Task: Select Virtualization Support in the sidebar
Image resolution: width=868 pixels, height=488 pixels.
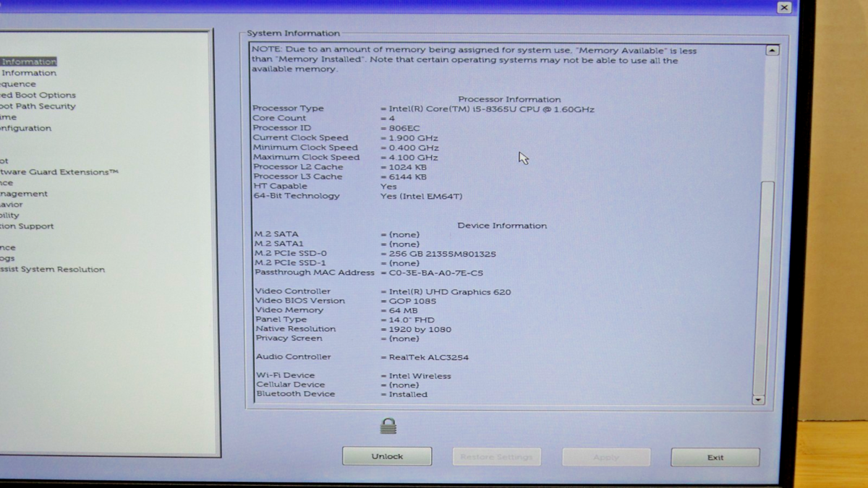Action: [x=27, y=226]
